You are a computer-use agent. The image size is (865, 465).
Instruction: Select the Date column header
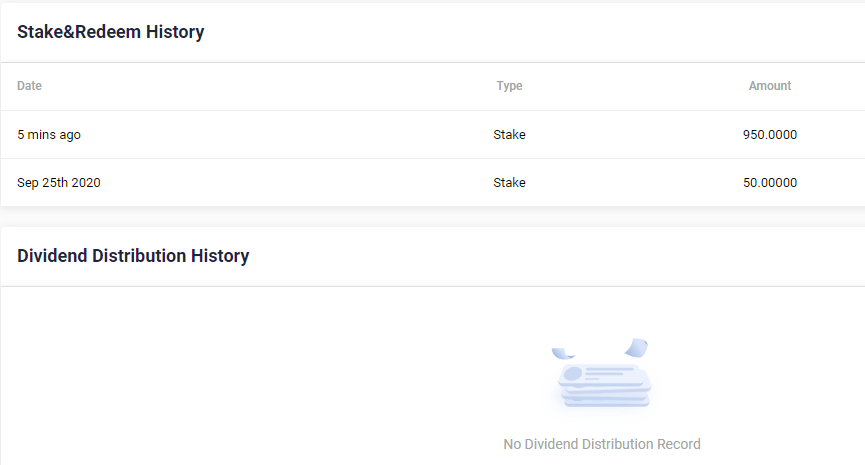[29, 85]
